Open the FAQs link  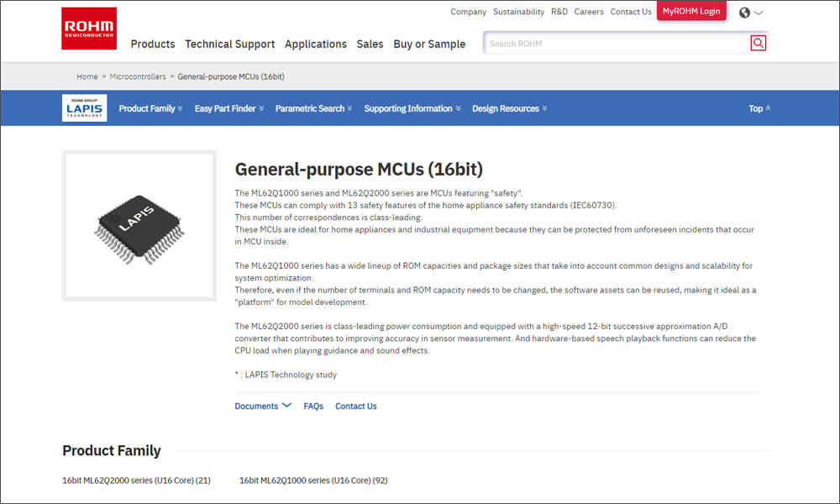[x=313, y=406]
